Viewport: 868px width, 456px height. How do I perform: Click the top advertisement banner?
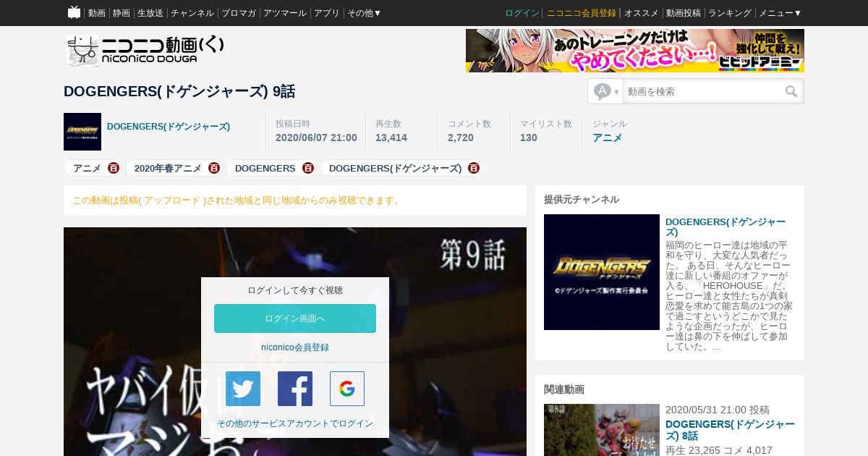pos(635,51)
